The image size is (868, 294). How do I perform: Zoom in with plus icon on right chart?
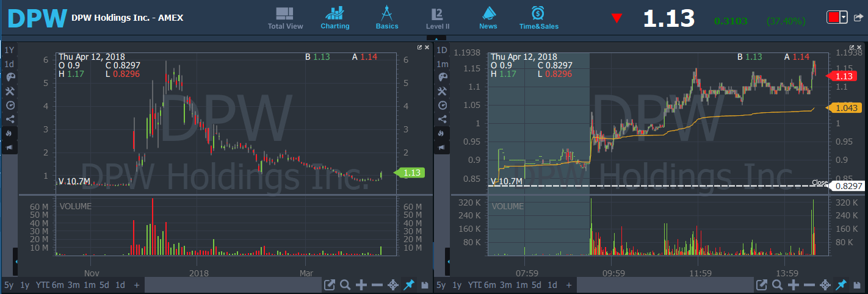point(793,285)
